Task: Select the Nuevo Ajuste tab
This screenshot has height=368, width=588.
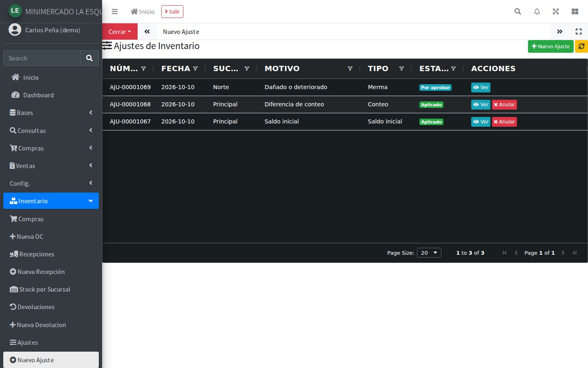Action: pos(181,31)
